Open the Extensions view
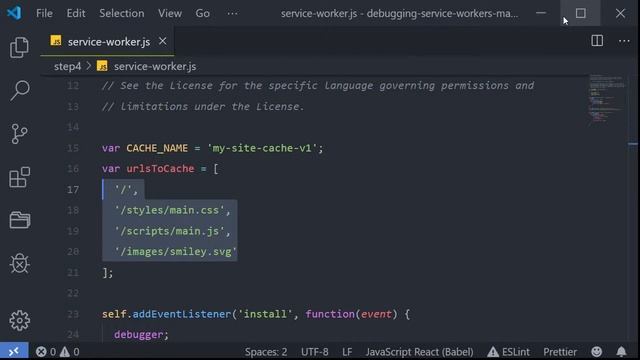This screenshot has width=640, height=360. click(19, 177)
